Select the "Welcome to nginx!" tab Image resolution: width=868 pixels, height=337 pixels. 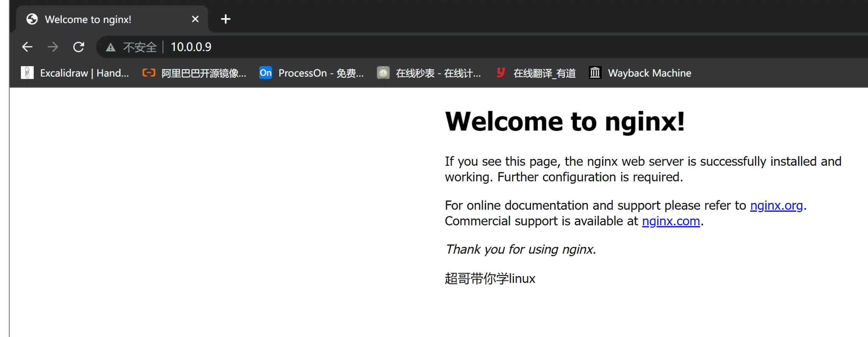point(88,20)
